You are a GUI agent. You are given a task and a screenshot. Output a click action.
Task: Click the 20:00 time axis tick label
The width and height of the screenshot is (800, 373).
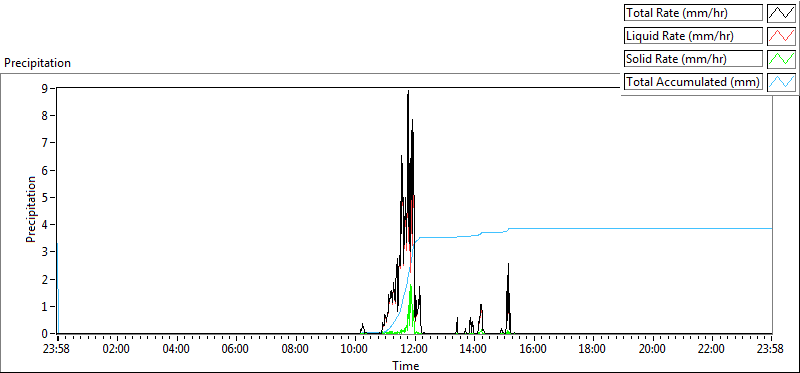pyautogui.click(x=653, y=350)
